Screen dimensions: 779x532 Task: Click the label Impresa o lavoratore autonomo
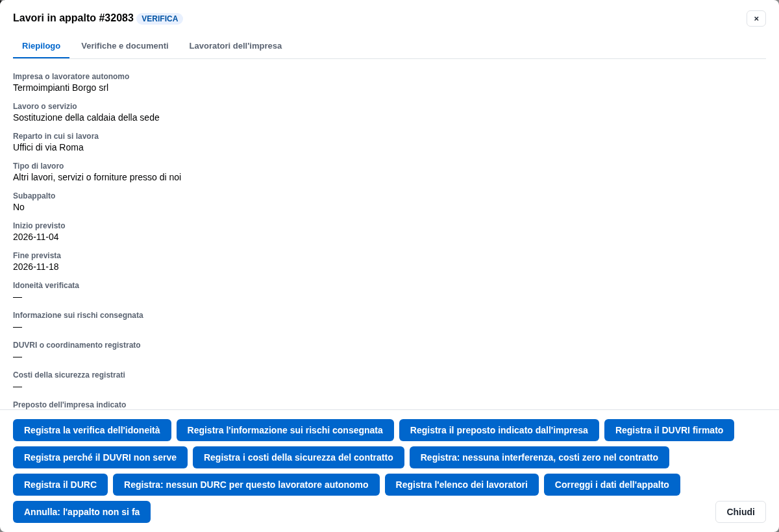(x=71, y=77)
